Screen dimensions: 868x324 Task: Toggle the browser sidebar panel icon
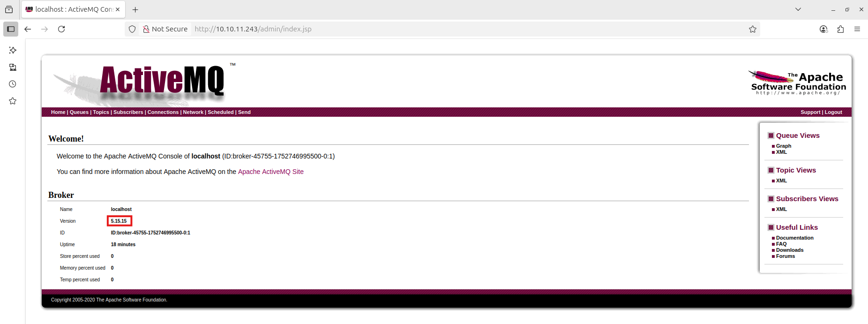(x=11, y=29)
